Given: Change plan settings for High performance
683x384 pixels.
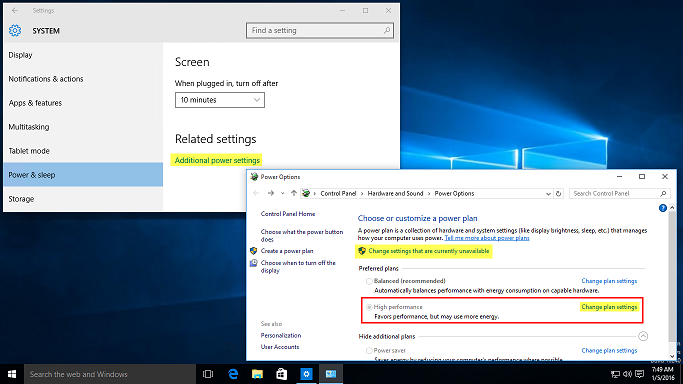Looking at the screenshot, I should point(609,307).
